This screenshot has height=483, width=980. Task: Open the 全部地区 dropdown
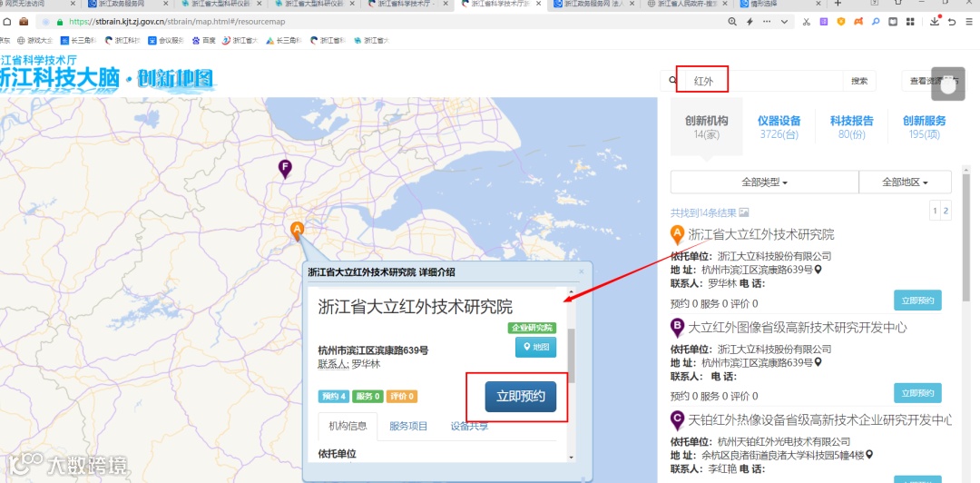point(905,182)
